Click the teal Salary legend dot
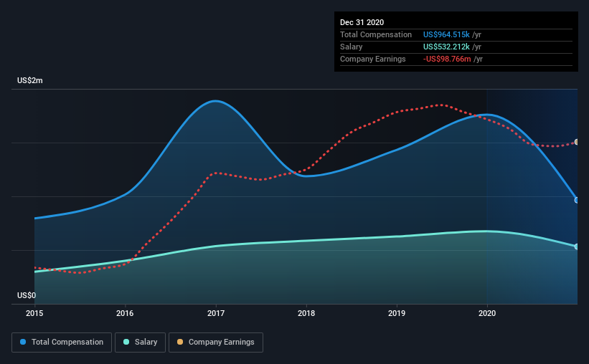Viewport: 589px width, 364px height. [x=126, y=342]
